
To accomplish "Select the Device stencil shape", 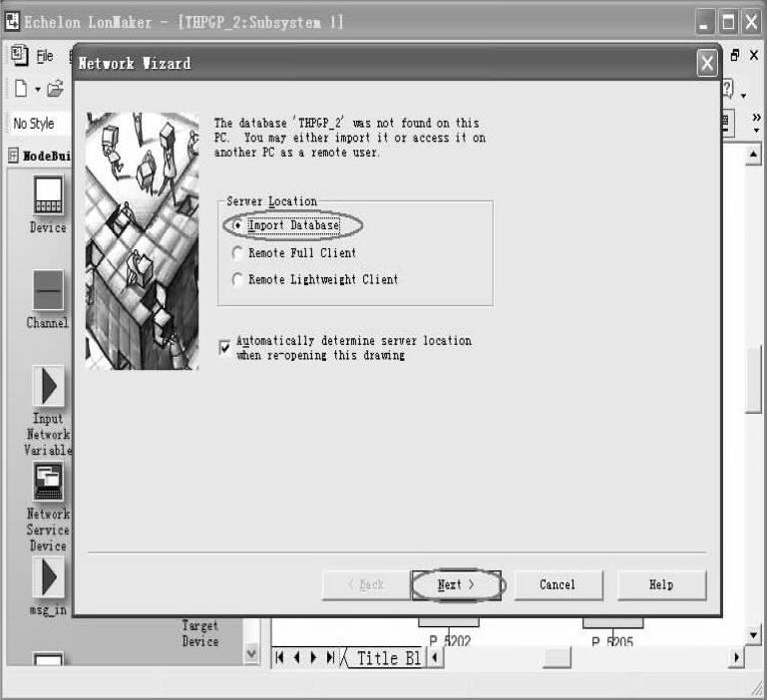I will (x=48, y=195).
